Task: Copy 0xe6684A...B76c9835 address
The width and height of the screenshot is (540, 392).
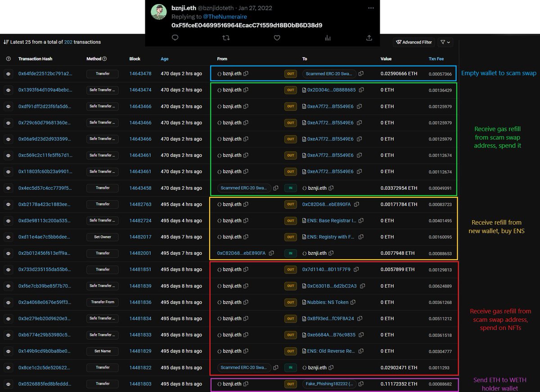Action: (x=361, y=334)
